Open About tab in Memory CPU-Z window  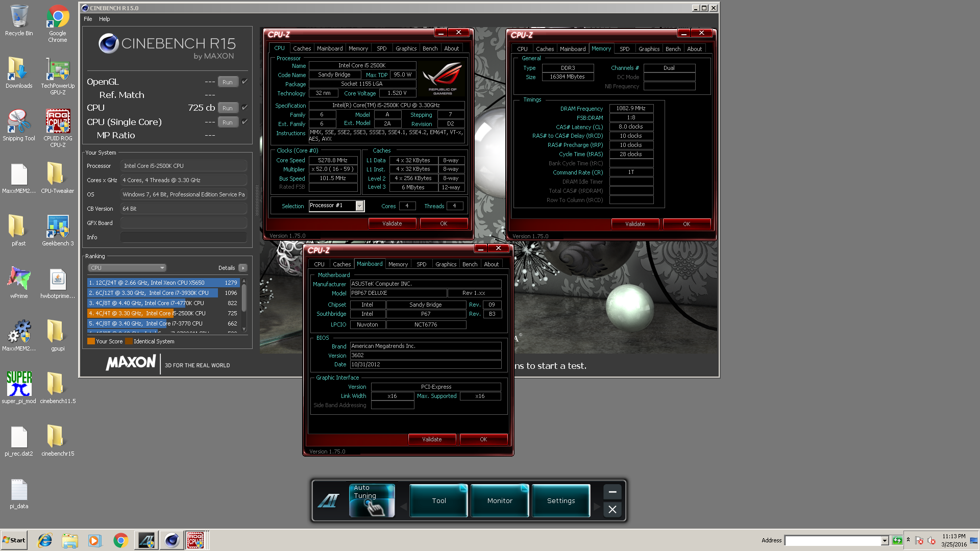pos(694,49)
